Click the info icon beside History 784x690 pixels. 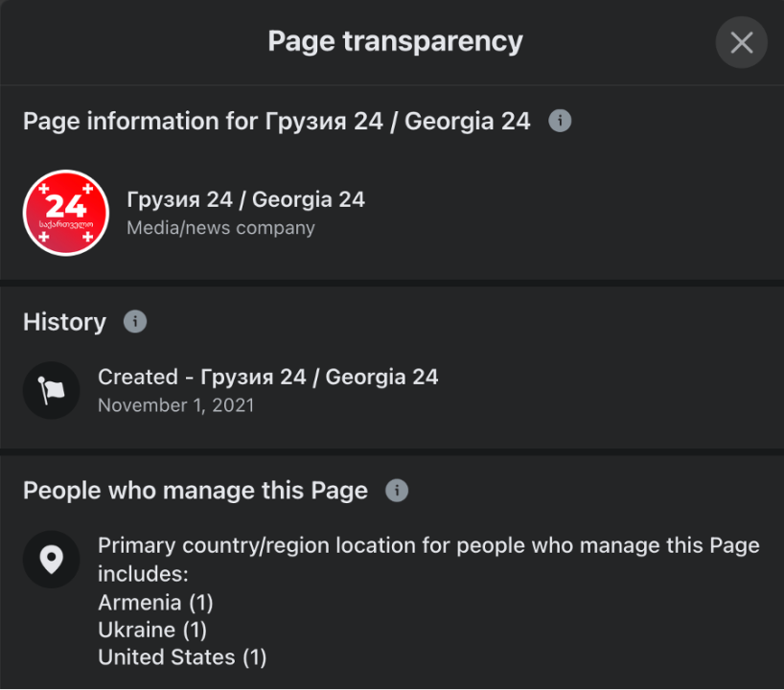point(135,321)
